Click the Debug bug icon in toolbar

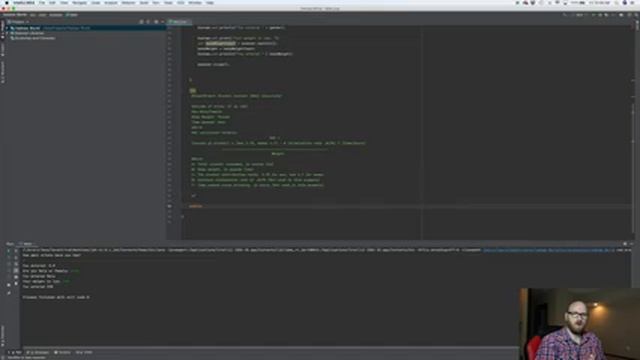(x=600, y=15)
